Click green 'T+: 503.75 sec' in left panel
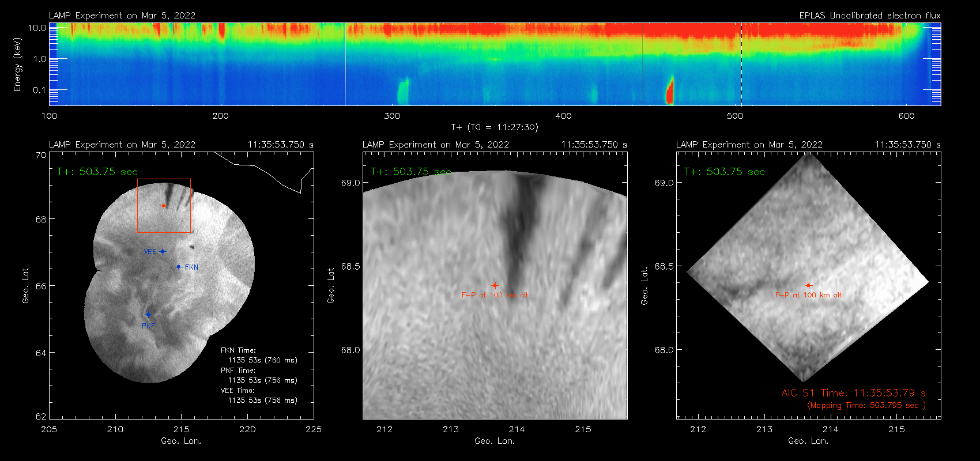The width and height of the screenshot is (980, 461). coord(97,172)
